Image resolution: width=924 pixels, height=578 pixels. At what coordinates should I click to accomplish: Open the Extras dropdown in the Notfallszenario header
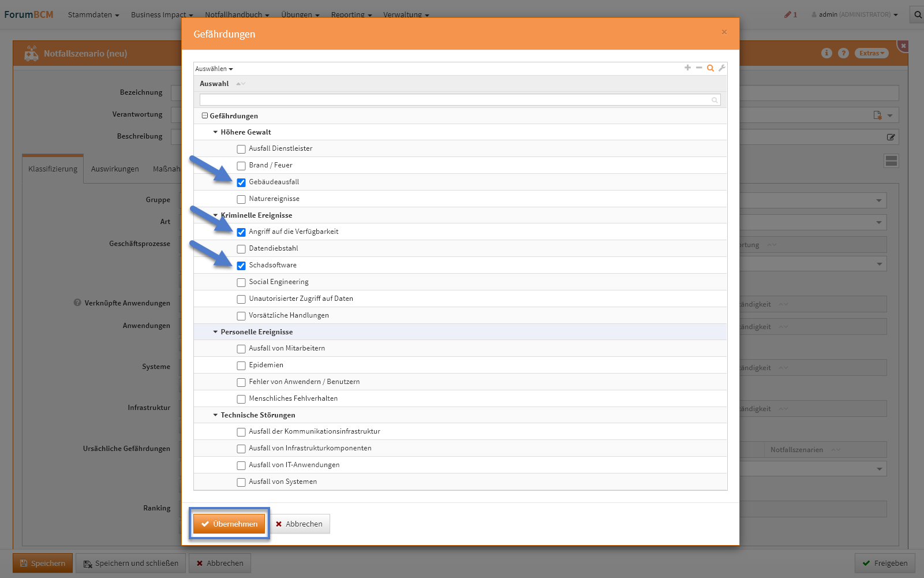click(x=871, y=53)
